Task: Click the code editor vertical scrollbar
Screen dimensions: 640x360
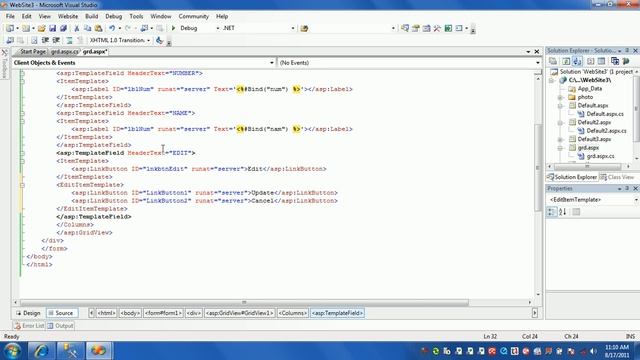Action: click(x=538, y=167)
